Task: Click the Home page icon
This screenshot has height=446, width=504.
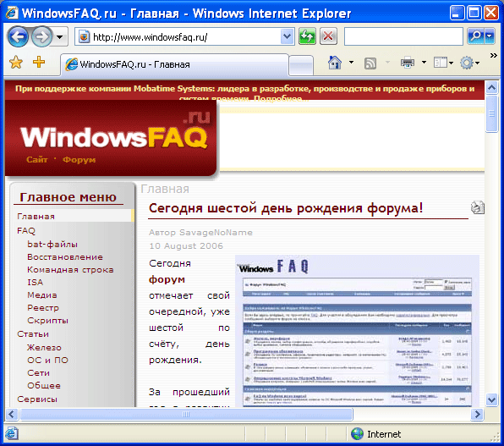Action: (335, 63)
